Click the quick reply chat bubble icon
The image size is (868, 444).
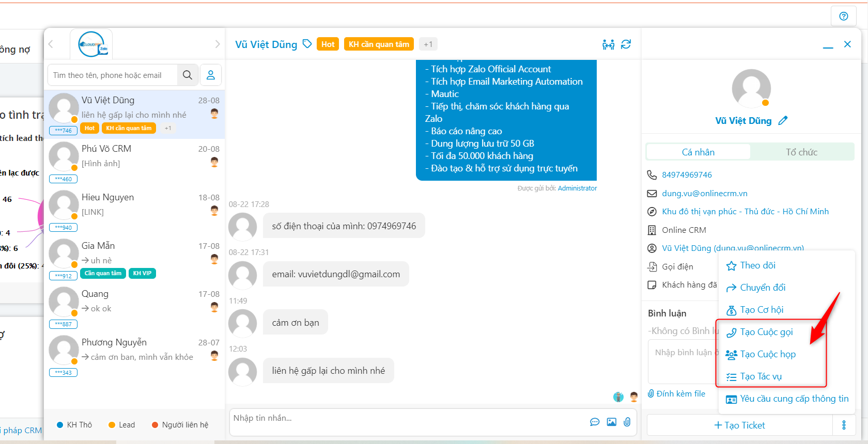(x=595, y=422)
